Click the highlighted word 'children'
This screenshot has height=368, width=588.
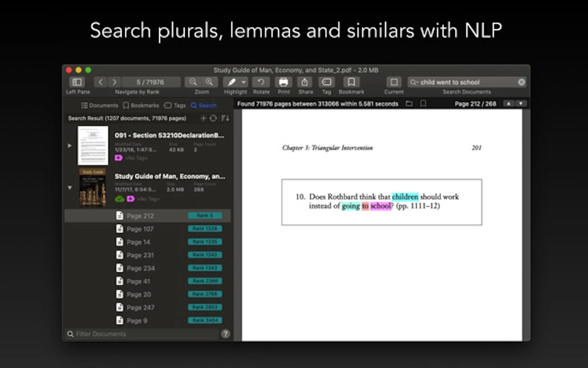tap(405, 197)
